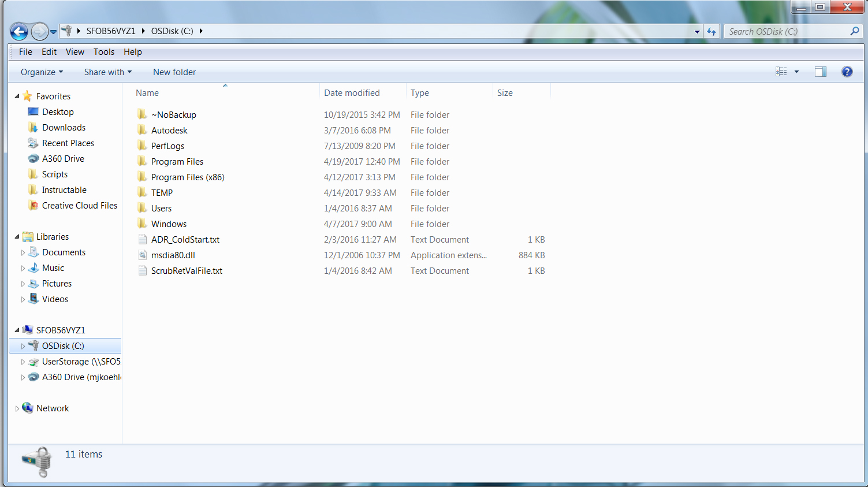Select the Windows folder icon
868x487 pixels.
point(142,224)
